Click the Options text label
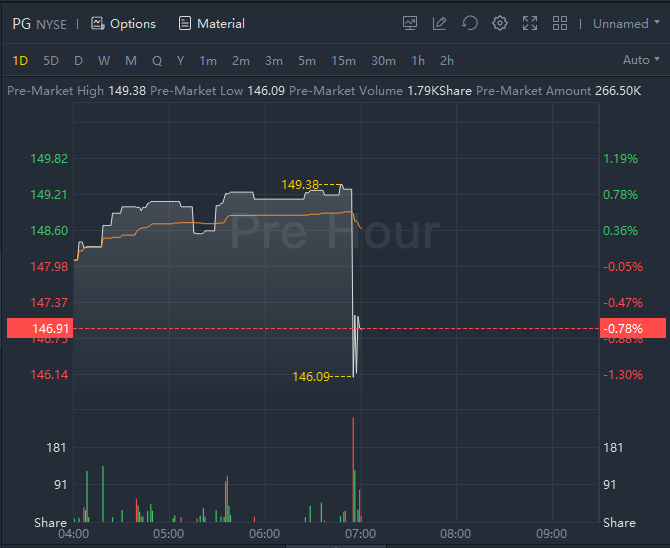Screen dimensions: 670x548 point(133,24)
